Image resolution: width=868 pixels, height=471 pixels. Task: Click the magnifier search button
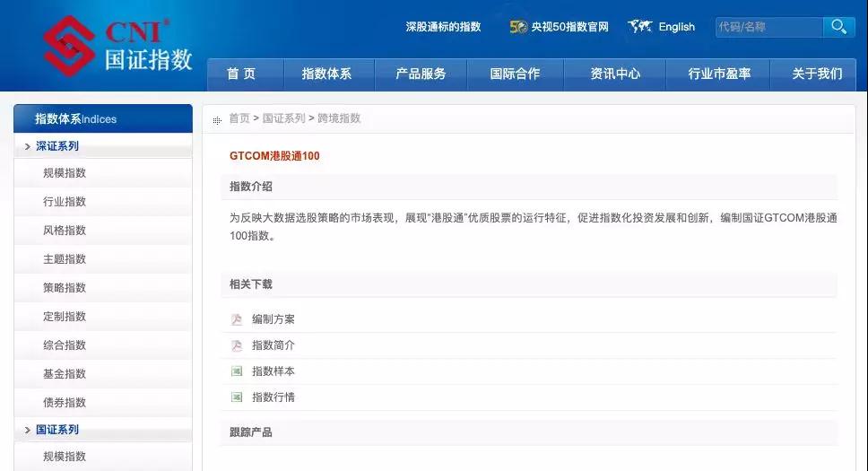(x=838, y=27)
